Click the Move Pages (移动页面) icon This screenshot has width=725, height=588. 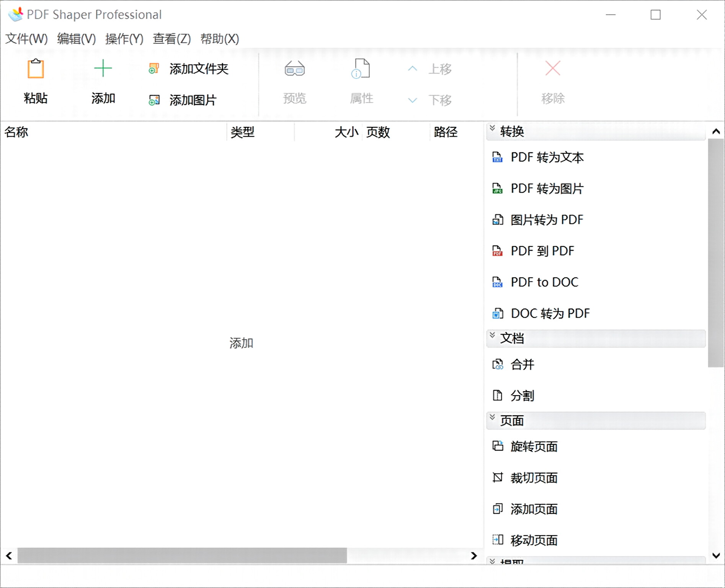click(497, 540)
